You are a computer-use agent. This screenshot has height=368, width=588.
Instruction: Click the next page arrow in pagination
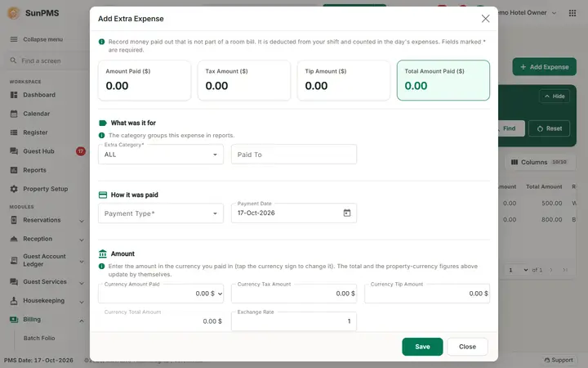tap(551, 270)
